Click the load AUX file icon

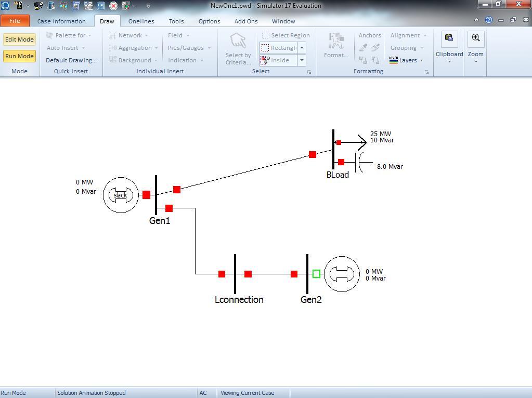coord(38,5)
